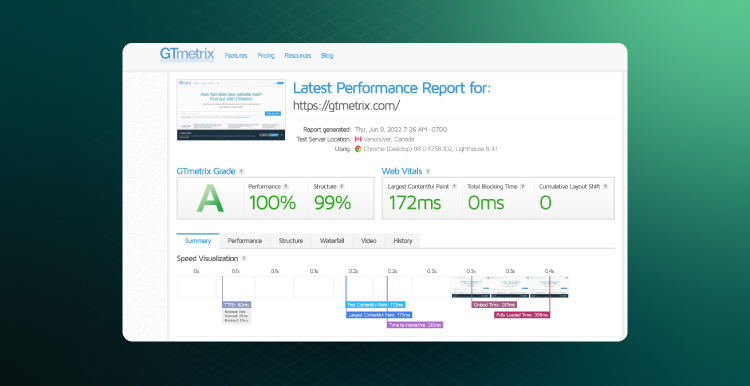
Task: Click the Vancouver, Canada server location text
Action: (389, 139)
